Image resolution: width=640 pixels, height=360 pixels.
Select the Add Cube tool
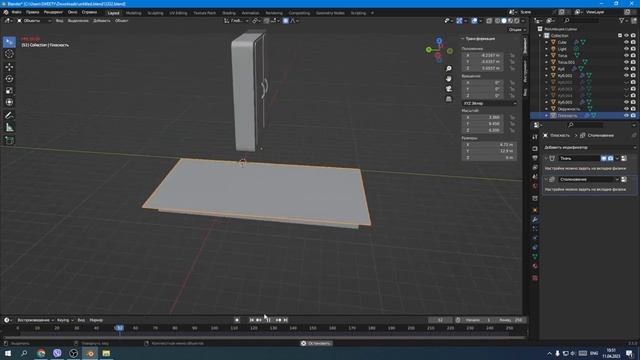click(9, 140)
